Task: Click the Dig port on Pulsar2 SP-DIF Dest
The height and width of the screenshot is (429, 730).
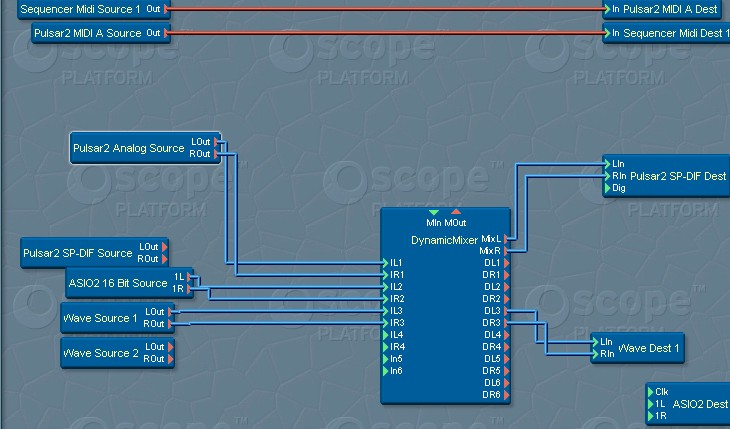Action: (607, 187)
